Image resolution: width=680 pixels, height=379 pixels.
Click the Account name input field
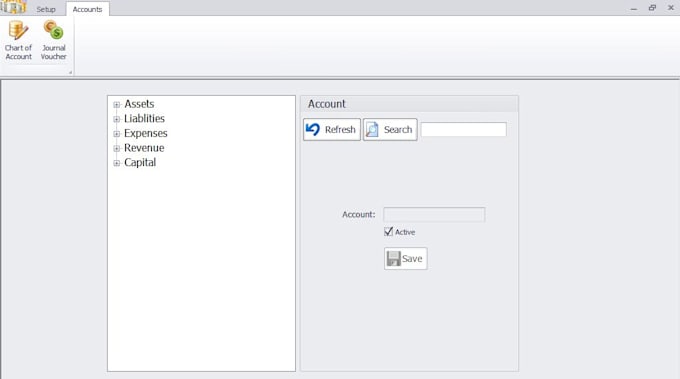(434, 214)
